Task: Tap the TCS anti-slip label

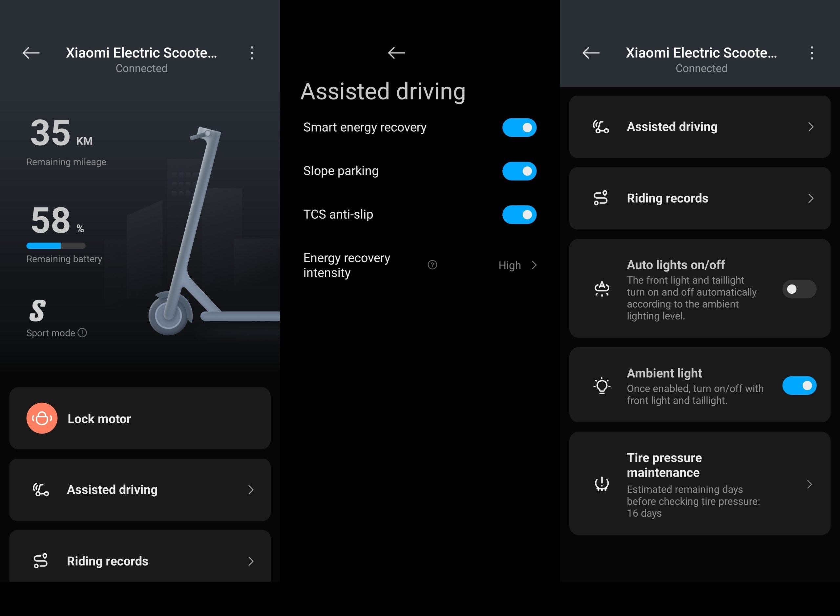Action: tap(338, 214)
